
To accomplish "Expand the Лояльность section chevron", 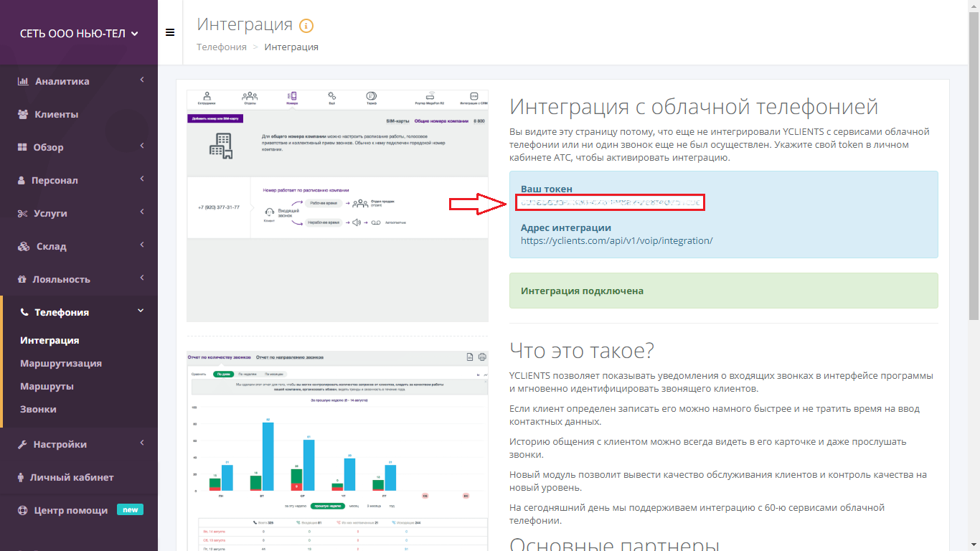I will [141, 278].
